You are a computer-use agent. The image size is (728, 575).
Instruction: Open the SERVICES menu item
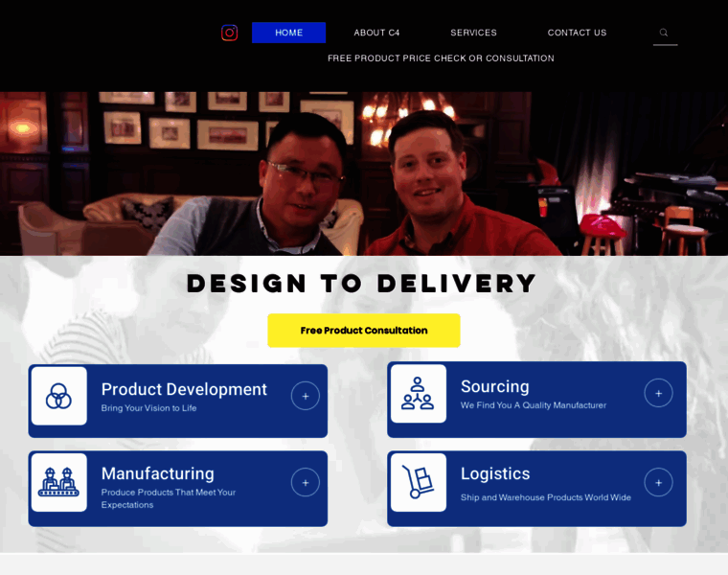point(473,33)
